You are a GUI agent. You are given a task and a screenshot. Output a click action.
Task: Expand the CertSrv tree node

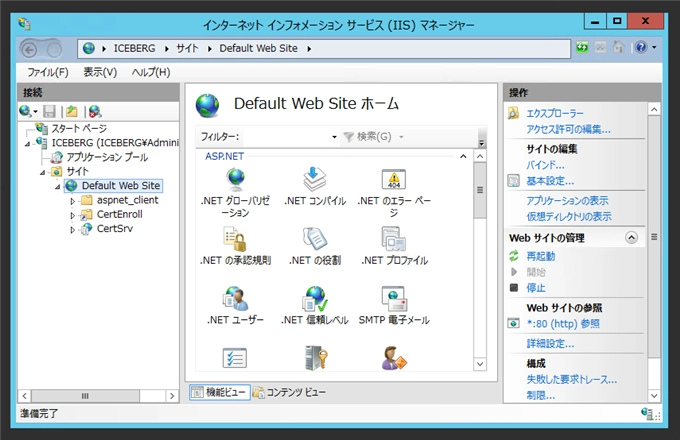(73, 229)
